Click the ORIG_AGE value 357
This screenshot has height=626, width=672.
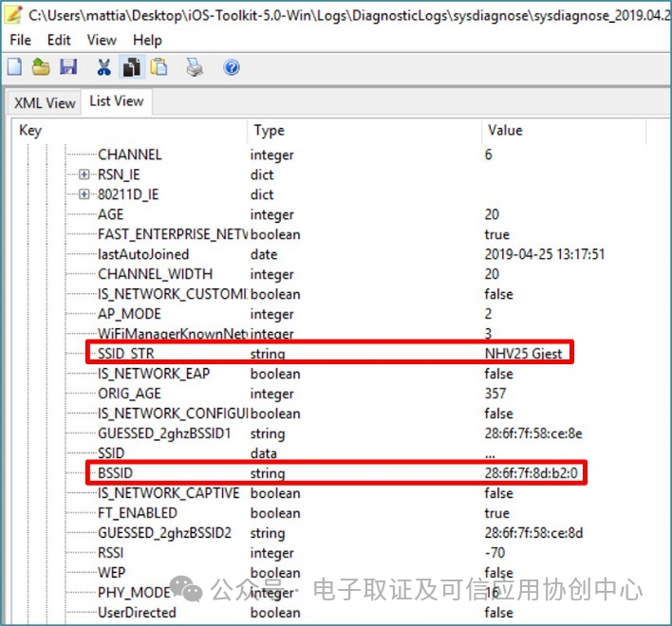tap(495, 394)
